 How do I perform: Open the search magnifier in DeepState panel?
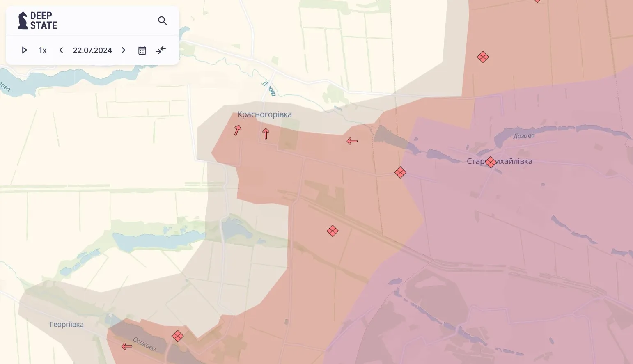(x=163, y=21)
